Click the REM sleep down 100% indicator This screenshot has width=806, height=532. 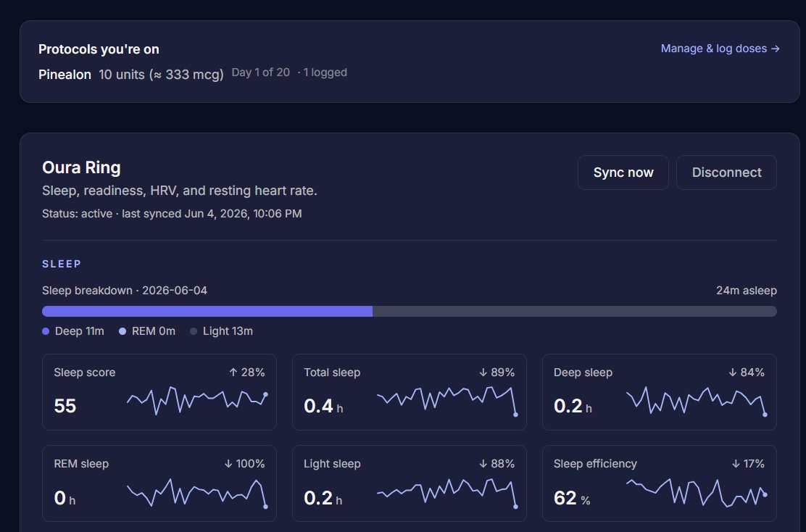point(244,464)
